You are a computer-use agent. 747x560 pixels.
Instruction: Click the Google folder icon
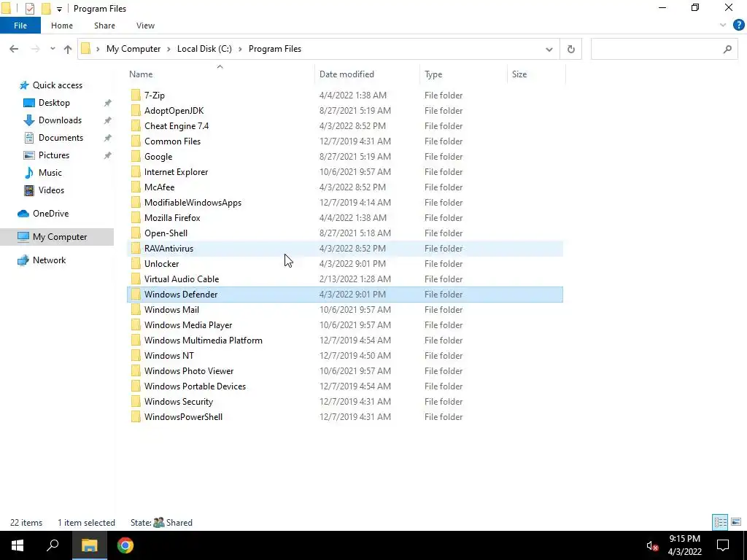click(x=136, y=157)
